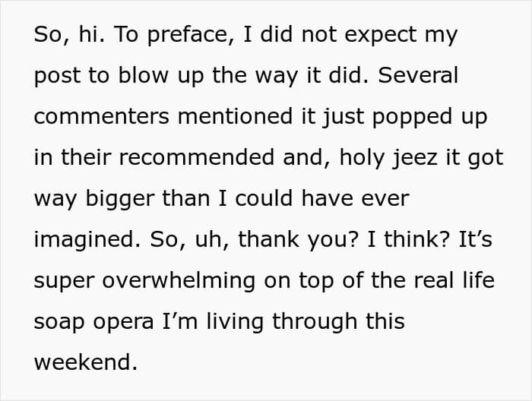Click the word "living"
This screenshot has height=401, width=532.
click(242, 322)
